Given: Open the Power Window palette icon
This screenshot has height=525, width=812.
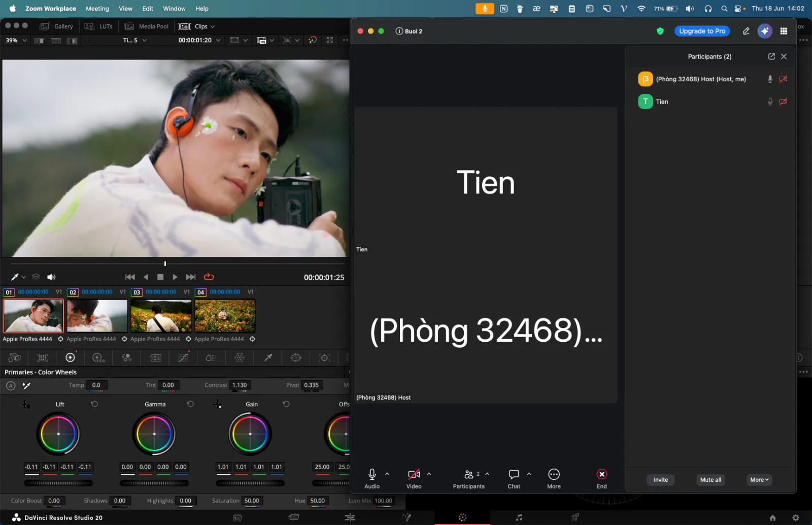Looking at the screenshot, I should point(296,357).
